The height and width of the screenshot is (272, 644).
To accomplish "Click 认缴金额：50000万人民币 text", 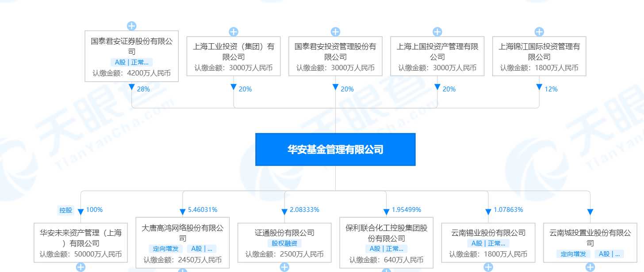I will [x=80, y=254].
